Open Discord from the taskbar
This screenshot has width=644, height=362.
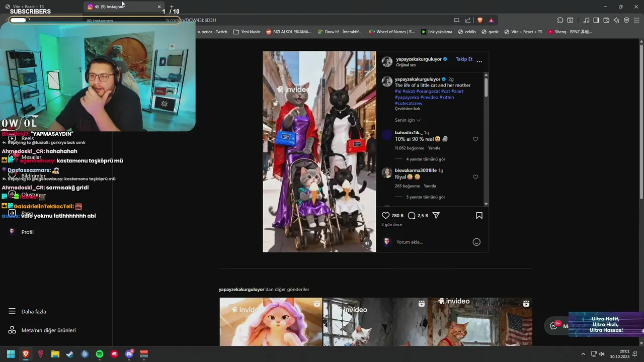[x=129, y=354]
